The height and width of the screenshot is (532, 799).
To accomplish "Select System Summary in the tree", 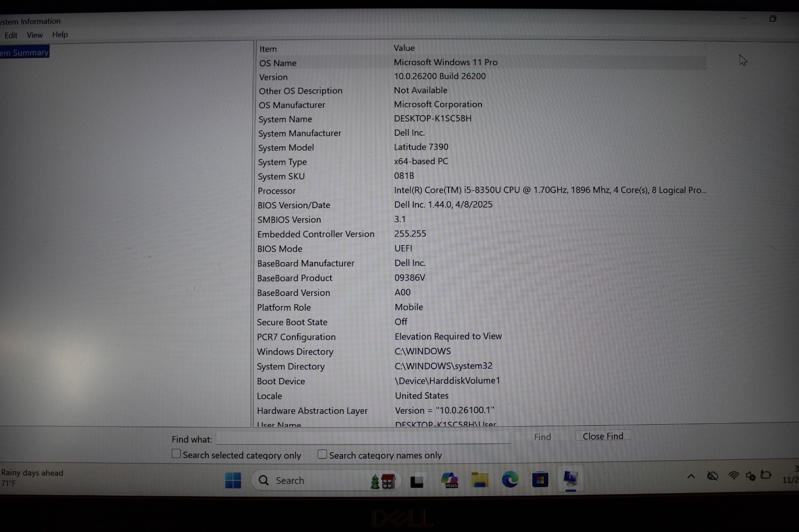I will point(24,52).
